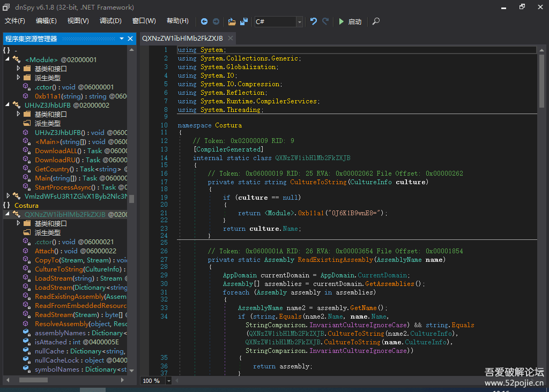Click the save all icon

pos(244,21)
